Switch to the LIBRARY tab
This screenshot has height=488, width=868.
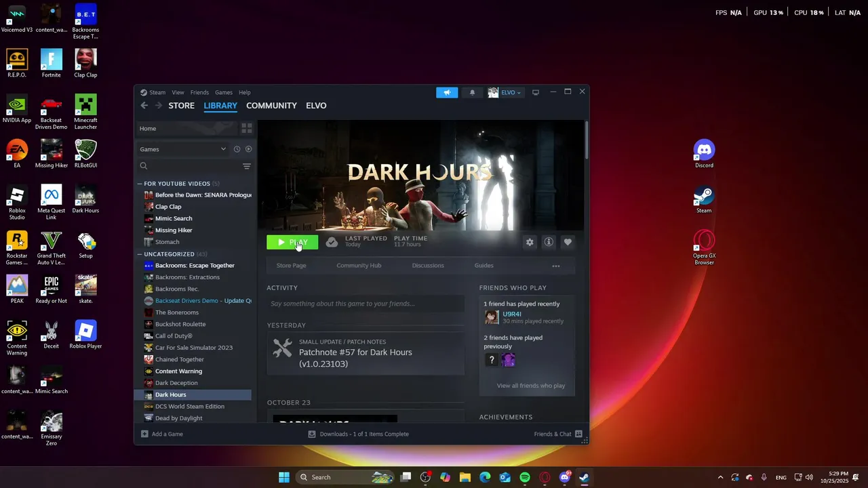(x=220, y=106)
